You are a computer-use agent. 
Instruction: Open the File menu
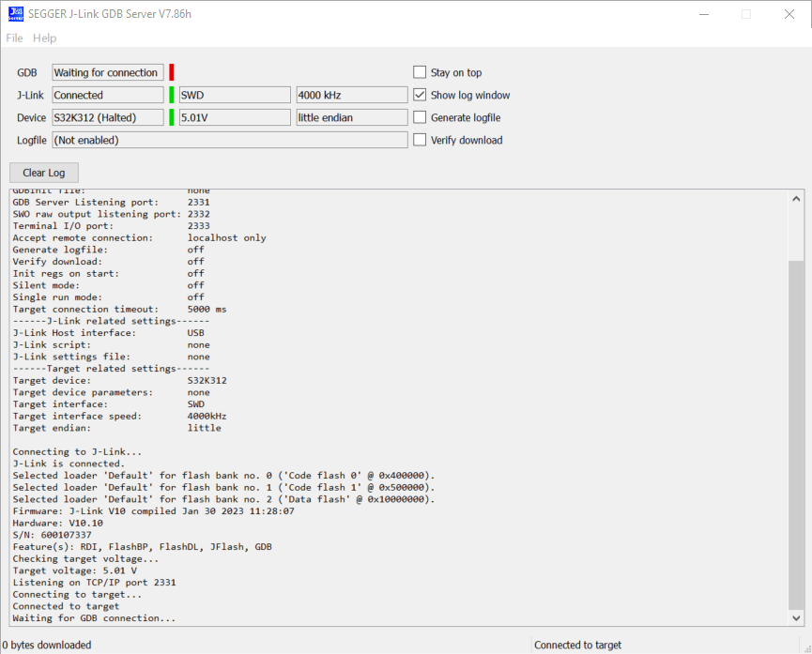[14, 38]
